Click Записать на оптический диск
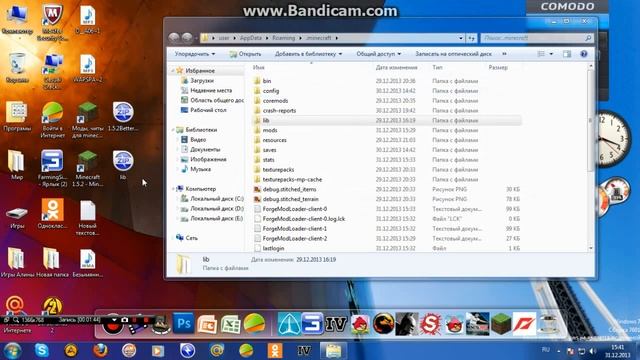This screenshot has height=360, width=640. 453,54
